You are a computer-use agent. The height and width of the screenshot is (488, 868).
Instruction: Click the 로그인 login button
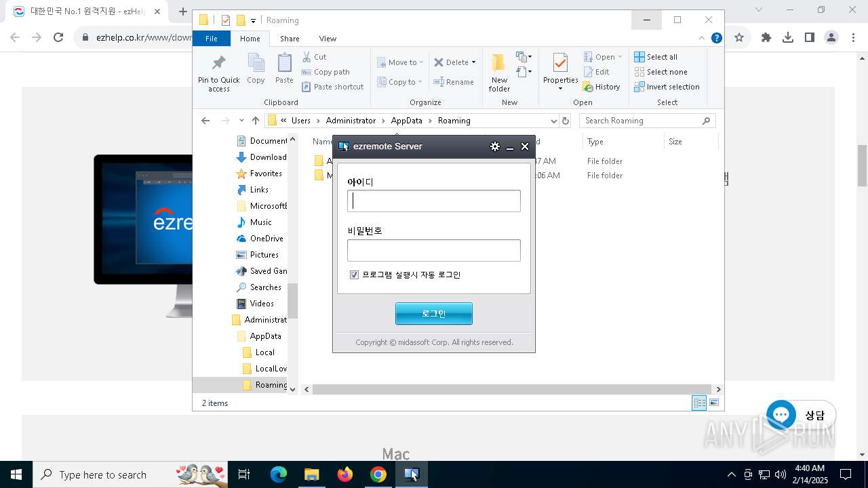click(x=434, y=314)
